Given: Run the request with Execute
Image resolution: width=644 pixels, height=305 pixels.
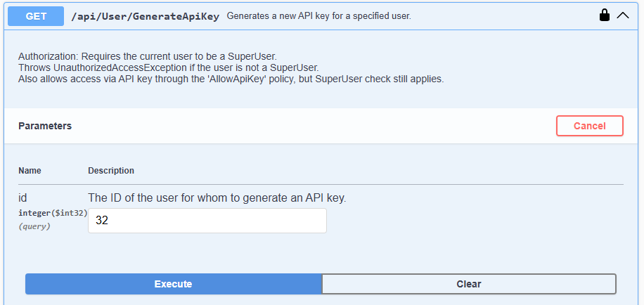Looking at the screenshot, I should [173, 284].
